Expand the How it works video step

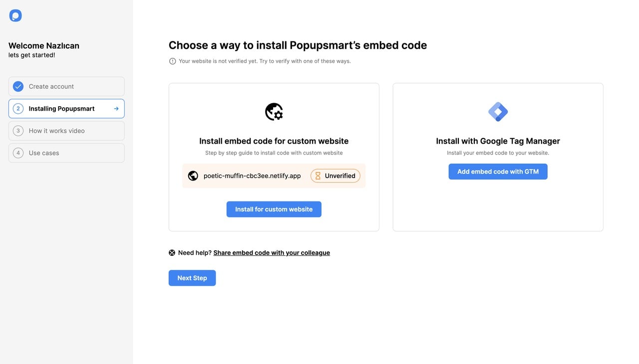click(x=66, y=130)
